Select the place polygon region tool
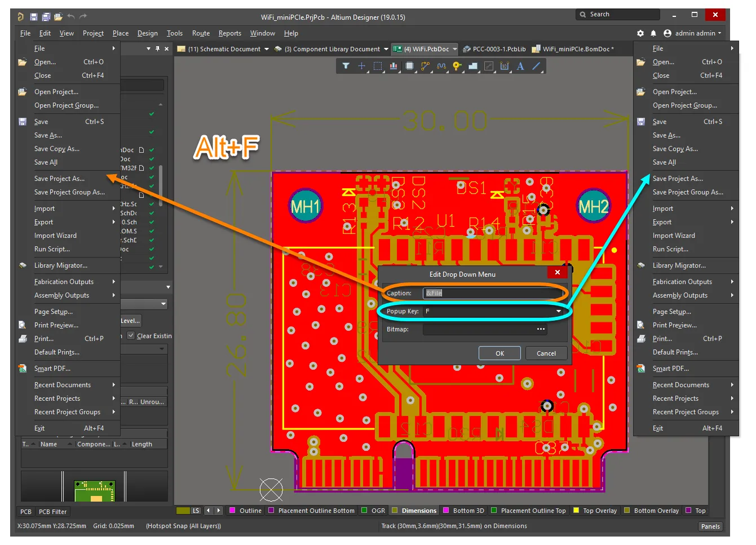The width and height of the screenshot is (756, 545). [473, 66]
